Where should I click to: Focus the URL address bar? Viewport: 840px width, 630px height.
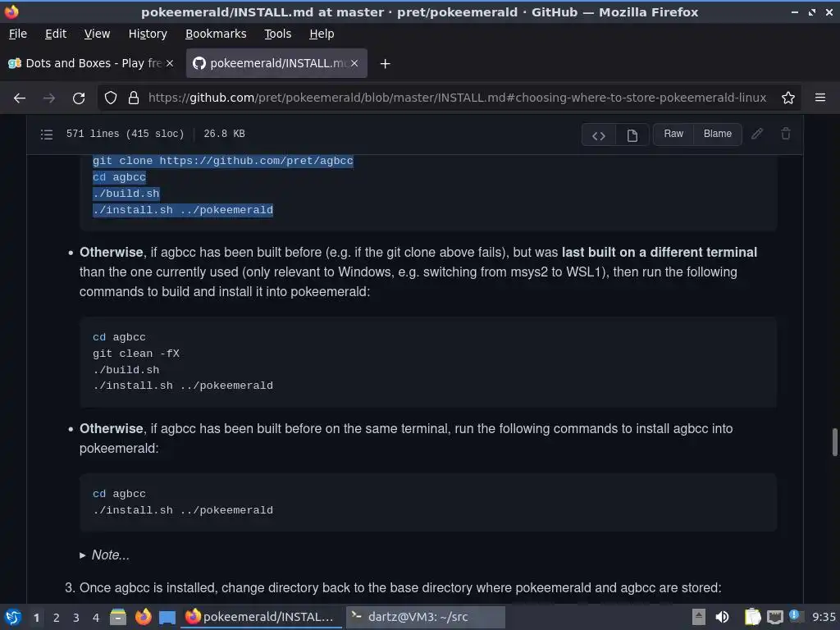coord(457,98)
